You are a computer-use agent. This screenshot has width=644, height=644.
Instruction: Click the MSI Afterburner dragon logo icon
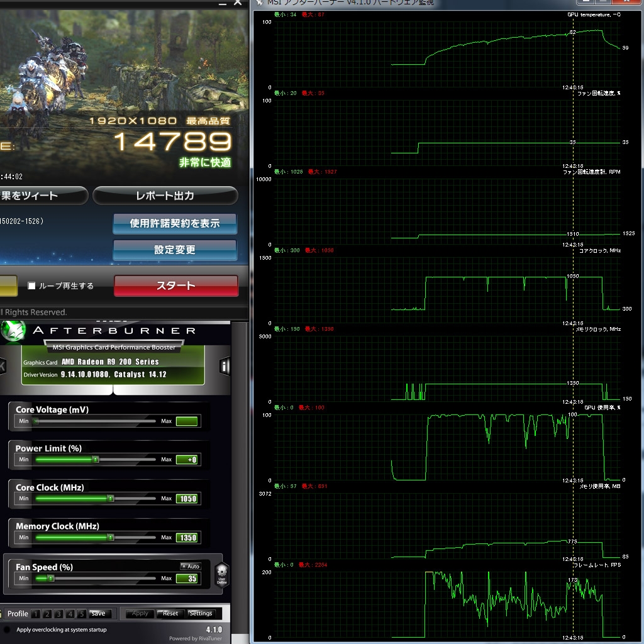(13, 331)
